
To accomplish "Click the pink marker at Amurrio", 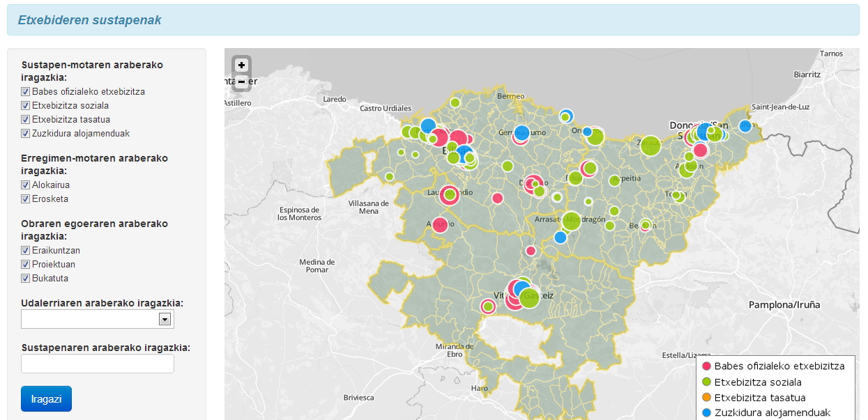I will point(440,224).
